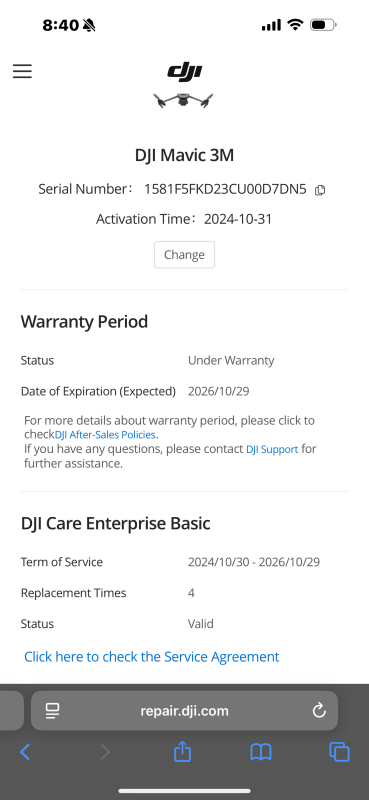Open Safari bookmarks
This screenshot has width=369, height=800.
[261, 752]
